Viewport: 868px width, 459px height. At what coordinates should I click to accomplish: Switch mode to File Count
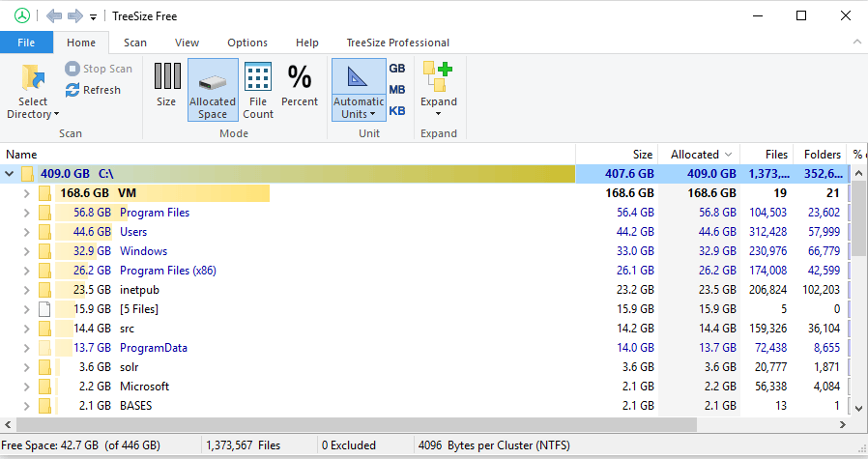[258, 90]
